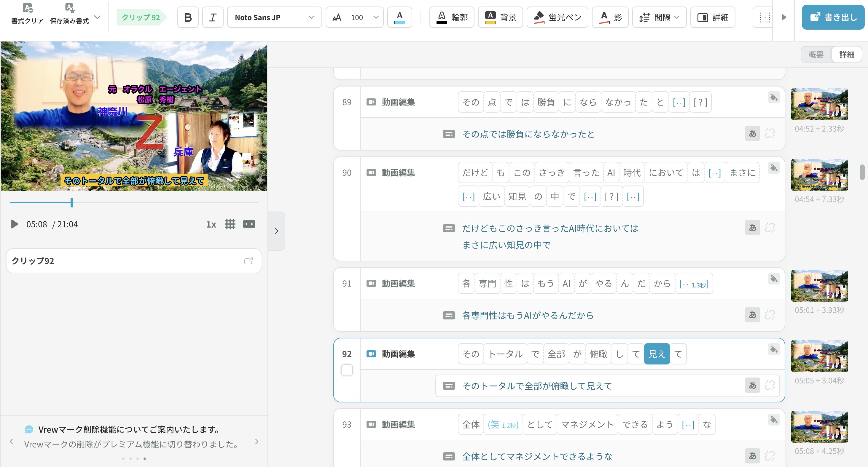The width and height of the screenshot is (868, 467).
Task: Change the 1x playback speed
Action: pyautogui.click(x=211, y=224)
